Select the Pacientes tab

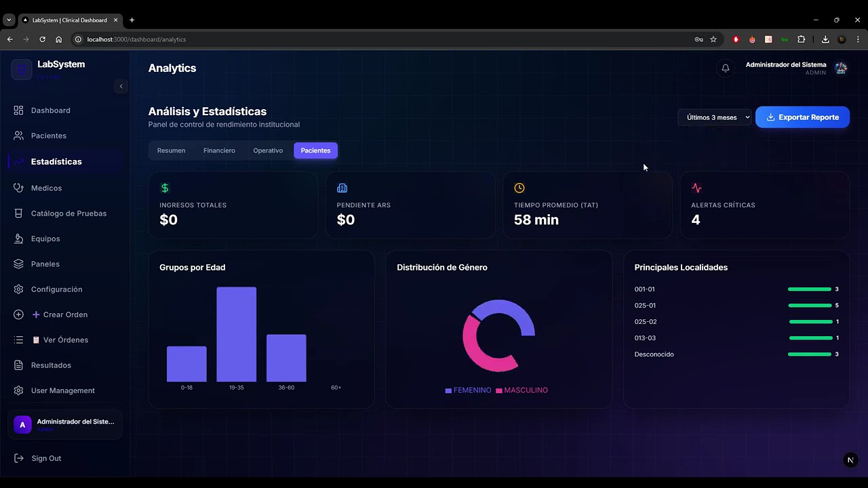[x=315, y=150]
